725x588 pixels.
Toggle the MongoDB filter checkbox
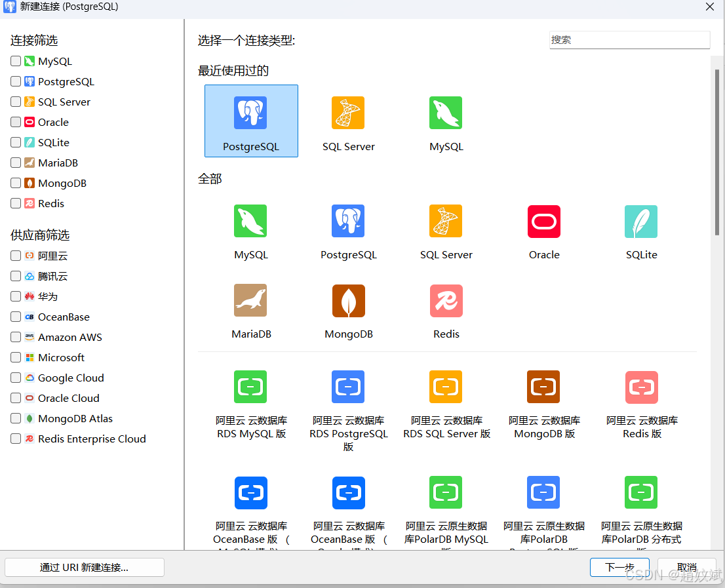coord(16,183)
